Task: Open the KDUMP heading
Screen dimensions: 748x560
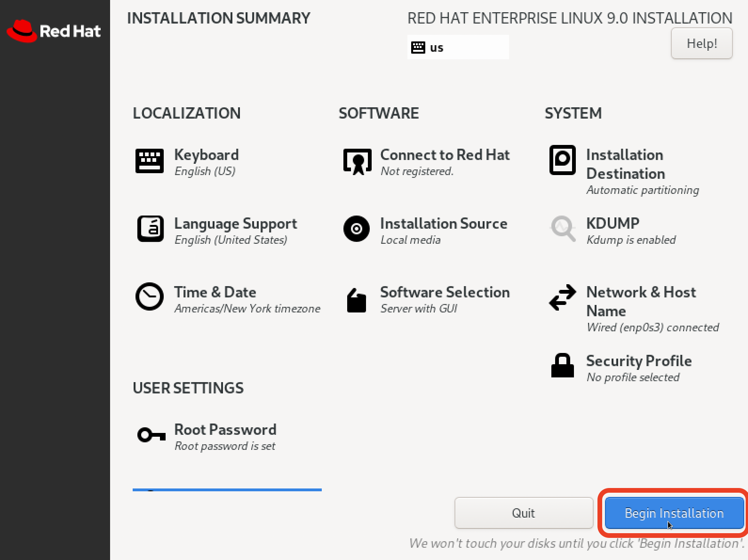Action: (x=613, y=223)
